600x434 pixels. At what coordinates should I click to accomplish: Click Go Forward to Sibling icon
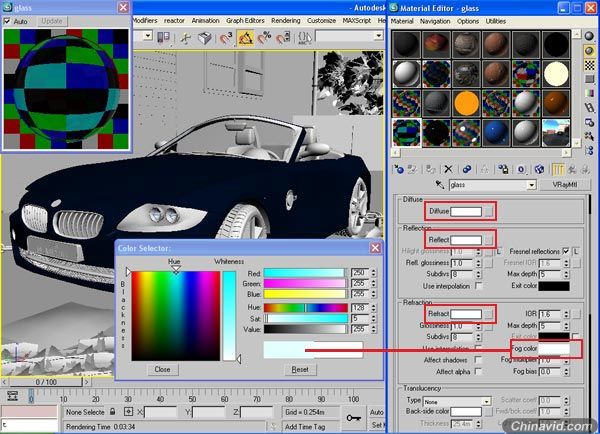585,169
